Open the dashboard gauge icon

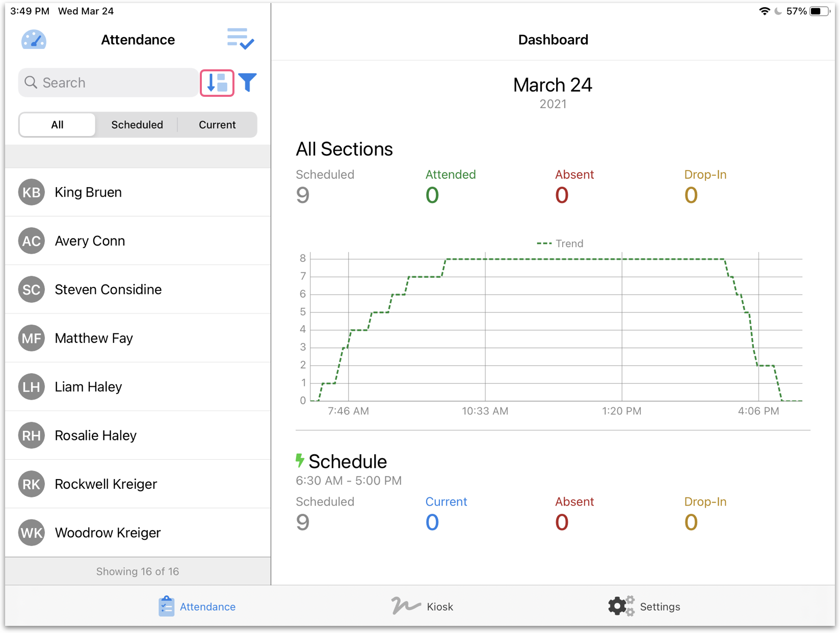[34, 40]
